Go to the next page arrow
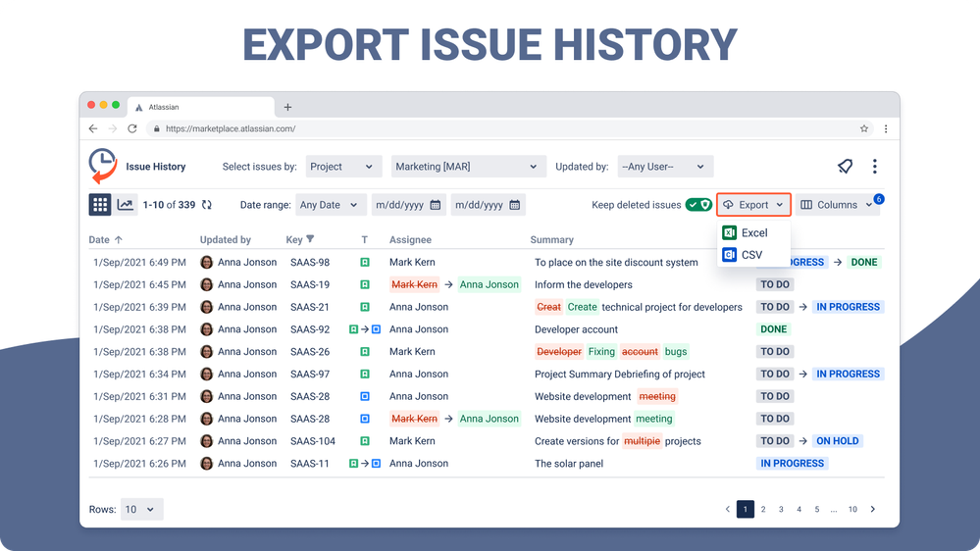Image resolution: width=980 pixels, height=551 pixels. tap(872, 509)
